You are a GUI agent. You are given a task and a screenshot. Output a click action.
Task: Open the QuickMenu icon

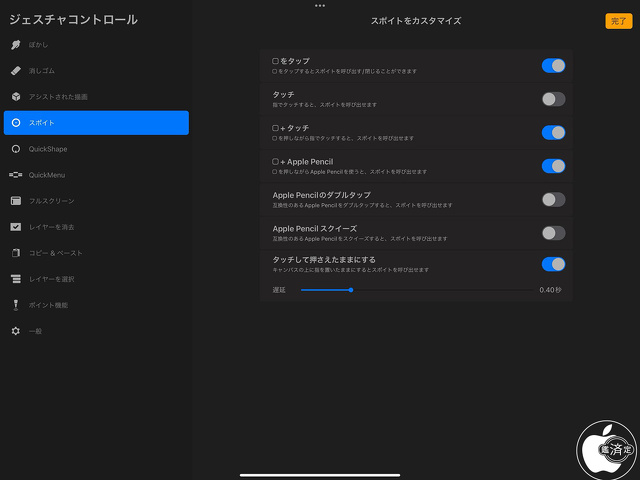tap(16, 175)
